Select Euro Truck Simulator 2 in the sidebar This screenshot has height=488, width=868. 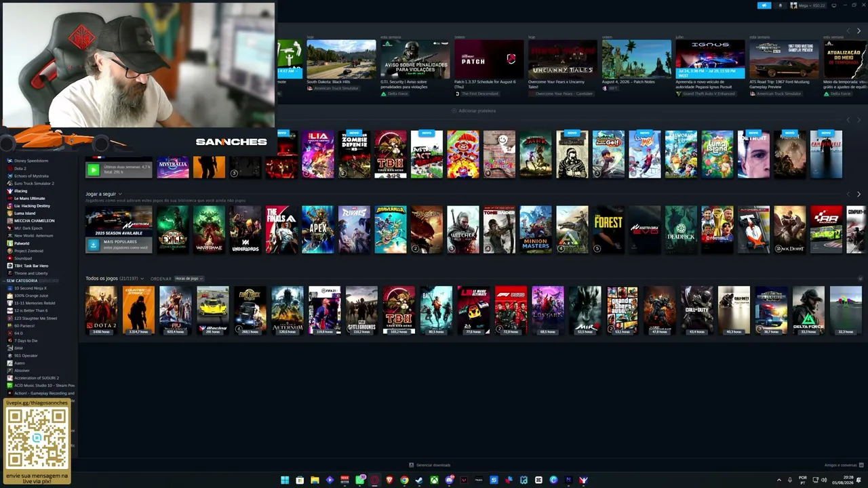[34, 184]
